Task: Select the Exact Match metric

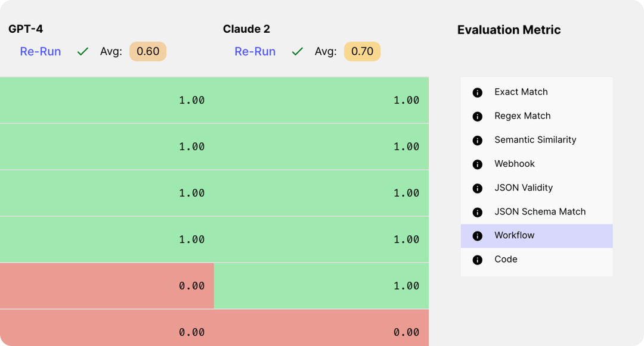Action: pyautogui.click(x=537, y=92)
